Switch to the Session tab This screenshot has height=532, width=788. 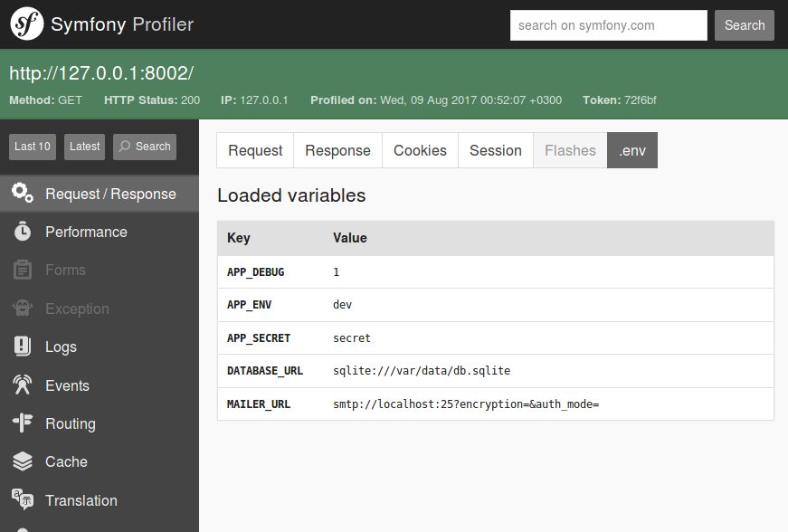[496, 150]
